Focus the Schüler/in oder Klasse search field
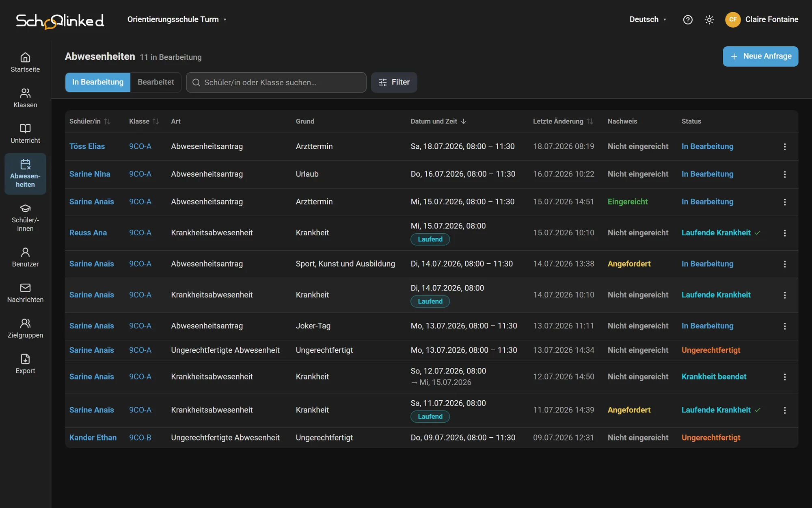The image size is (812, 508). coord(276,82)
